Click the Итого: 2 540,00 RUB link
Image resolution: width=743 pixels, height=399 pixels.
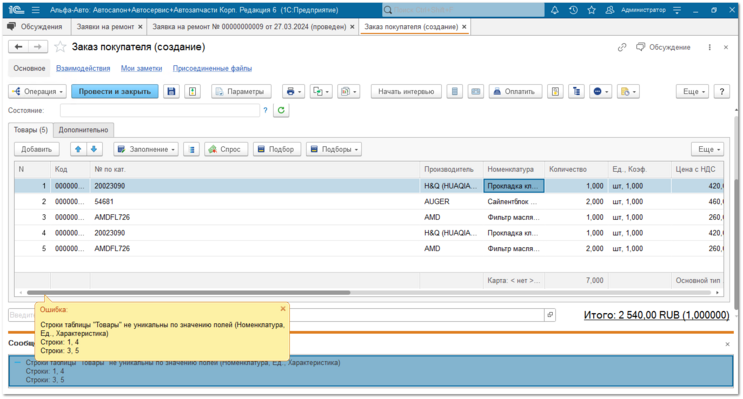click(656, 315)
